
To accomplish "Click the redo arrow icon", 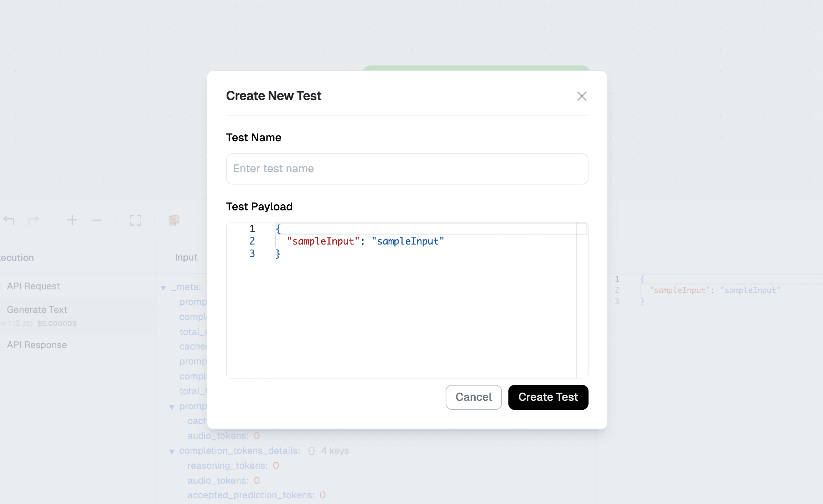I will [x=34, y=220].
